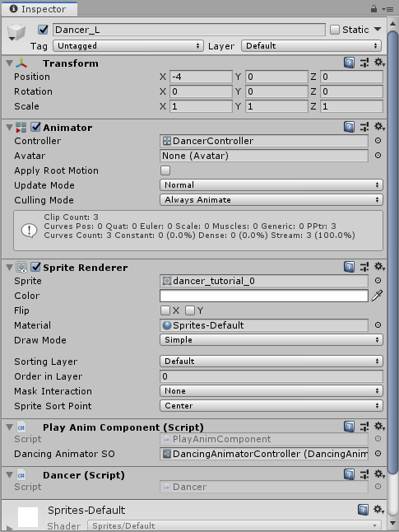
Task: Open Animator component gear settings menu
Action: [379, 127]
